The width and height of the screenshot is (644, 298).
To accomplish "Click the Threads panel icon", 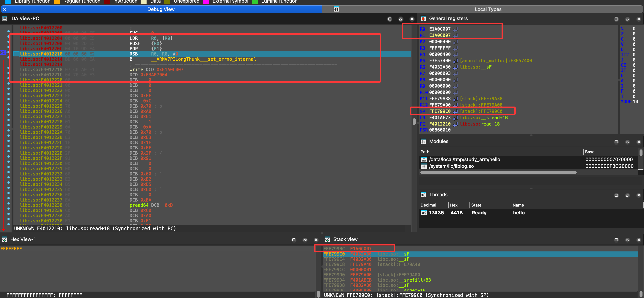I will [423, 195].
